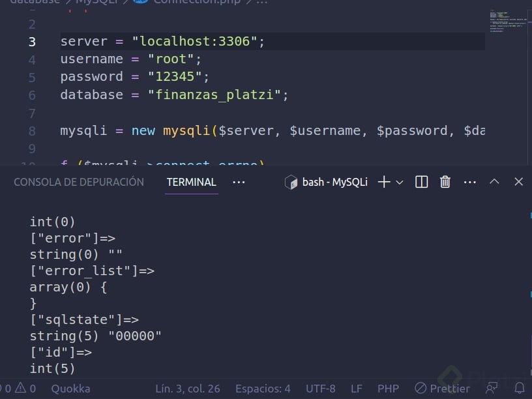Close the bottom panel
Screen dimensions: 532x399
click(518, 182)
